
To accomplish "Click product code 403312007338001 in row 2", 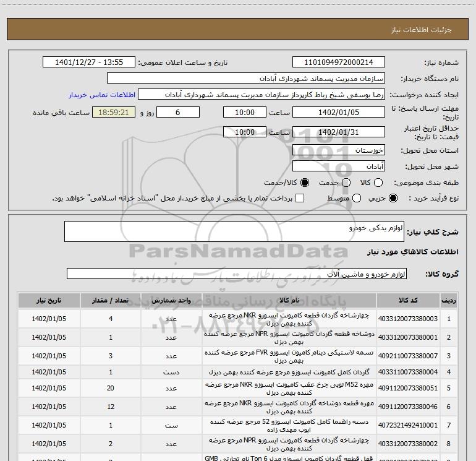I will point(408,337).
